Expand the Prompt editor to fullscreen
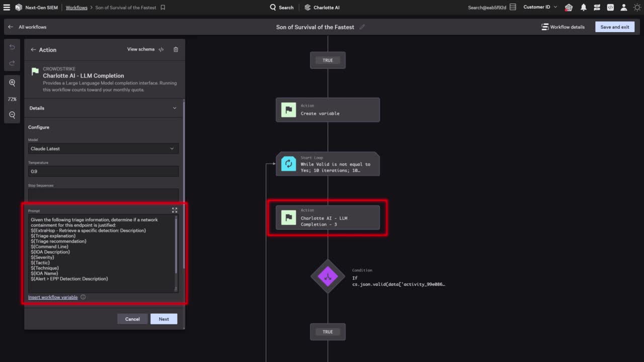 175,210
